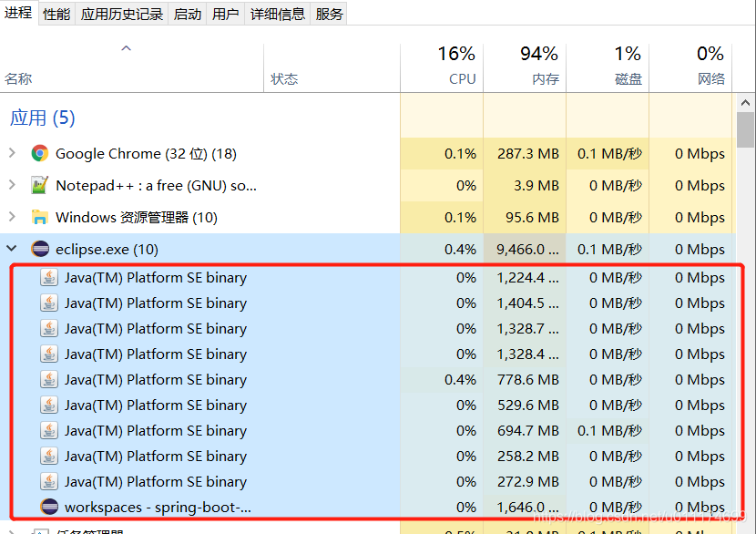This screenshot has width=756, height=534.
Task: Click the 529.6 MB memory cell
Action: 525,406
